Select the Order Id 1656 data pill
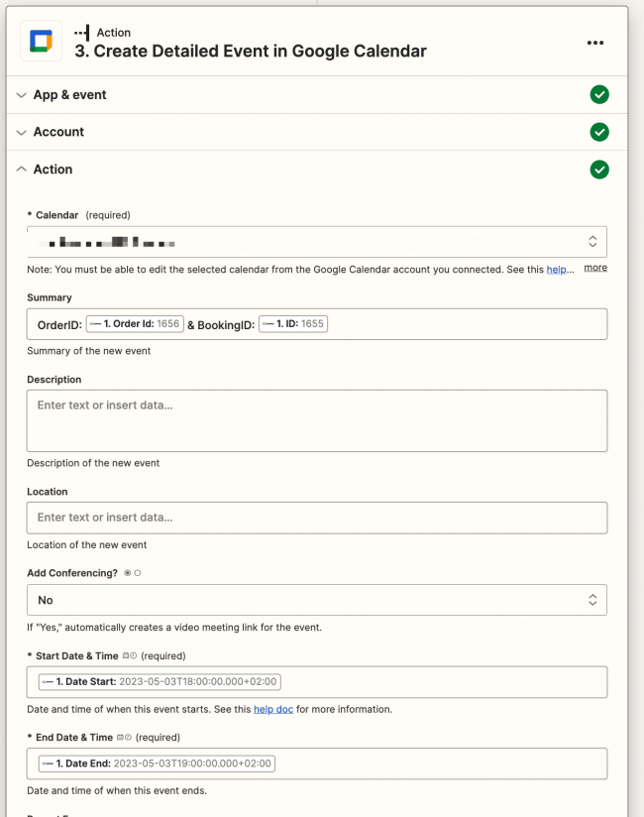Viewport: 644px width, 817px height. tap(135, 324)
